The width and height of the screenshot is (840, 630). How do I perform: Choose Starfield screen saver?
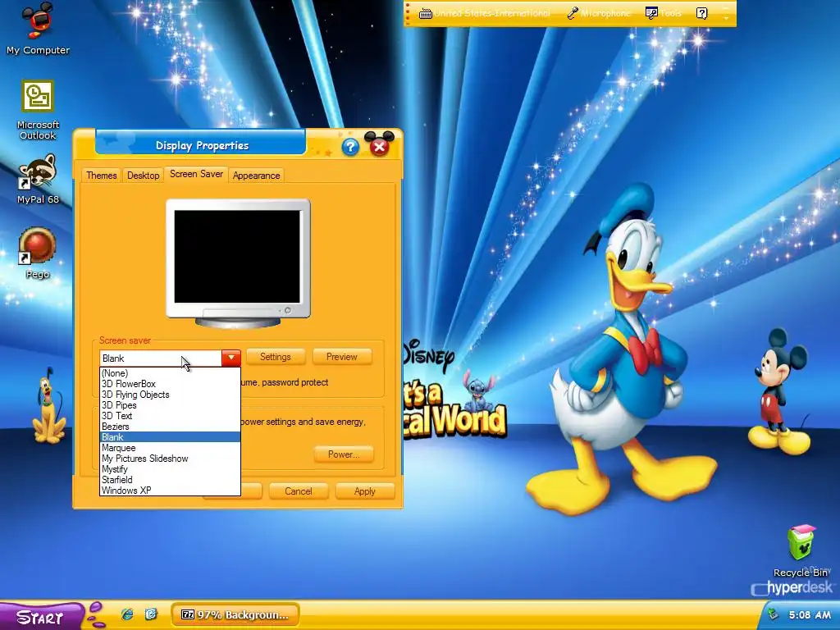point(170,480)
